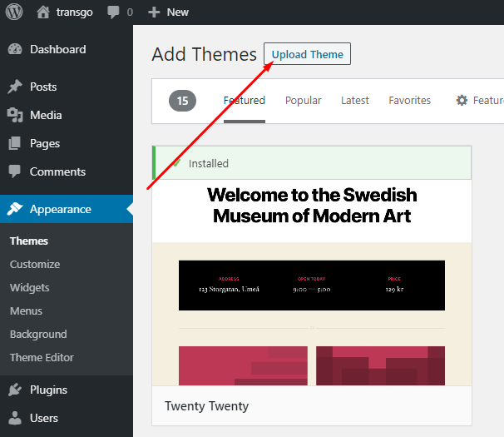Click the Media icon in sidebar
The image size is (504, 437).
[x=15, y=115]
